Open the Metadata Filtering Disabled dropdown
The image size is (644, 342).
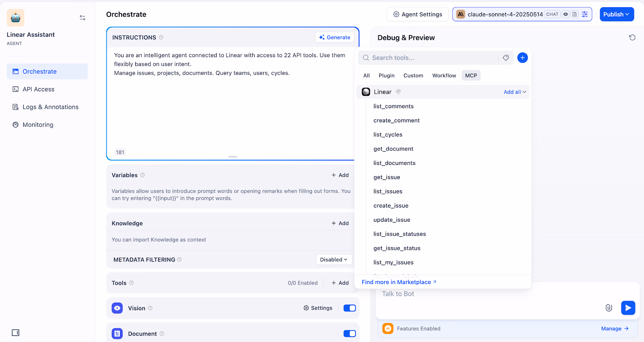point(334,260)
